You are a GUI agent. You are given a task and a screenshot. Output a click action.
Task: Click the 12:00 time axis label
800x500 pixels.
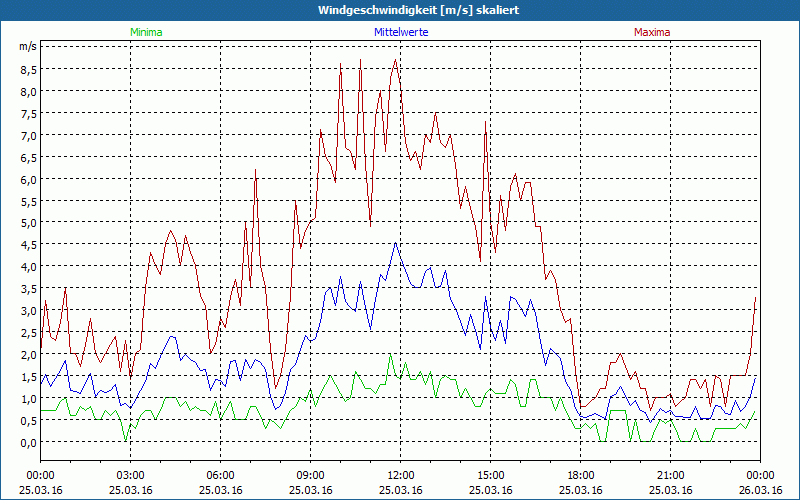pos(401,475)
